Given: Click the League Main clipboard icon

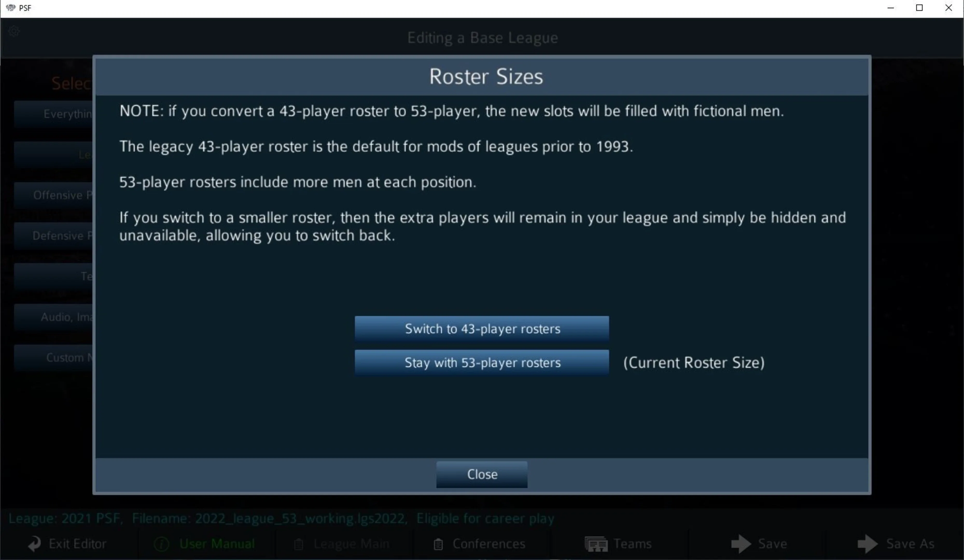Looking at the screenshot, I should pos(298,544).
